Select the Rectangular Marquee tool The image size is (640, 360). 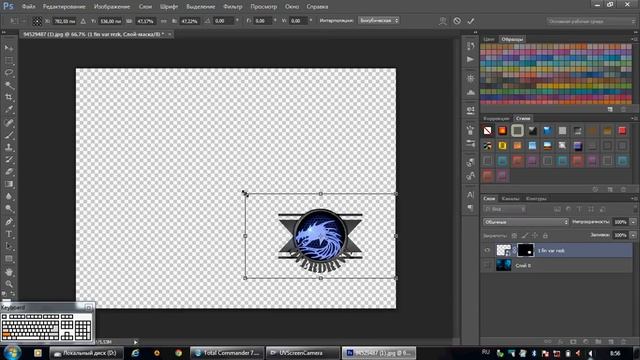(9, 60)
